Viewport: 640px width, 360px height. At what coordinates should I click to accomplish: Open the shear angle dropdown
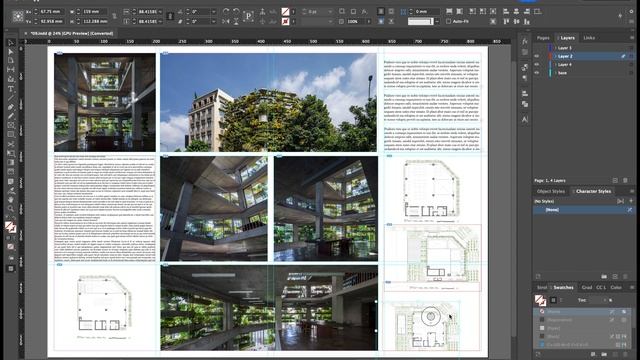[213, 21]
